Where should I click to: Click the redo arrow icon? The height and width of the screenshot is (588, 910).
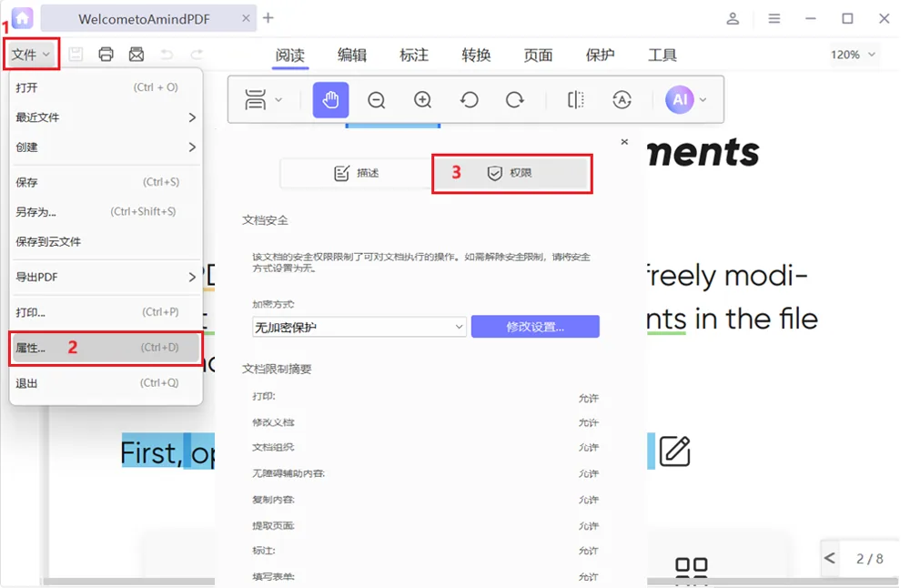(x=197, y=55)
